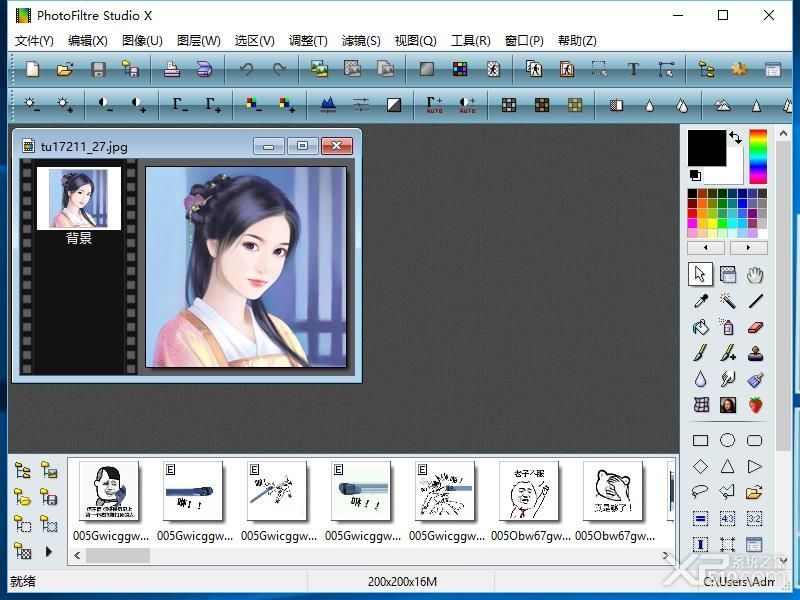The height and width of the screenshot is (600, 800).
Task: Select the hand tool
Action: coord(755,274)
